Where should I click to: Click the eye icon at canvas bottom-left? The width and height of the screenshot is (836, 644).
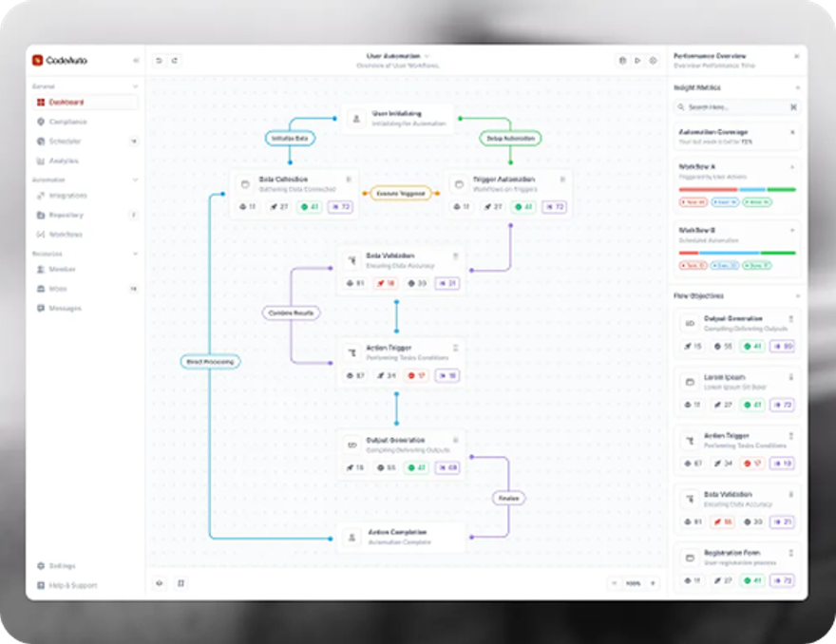coord(160,583)
